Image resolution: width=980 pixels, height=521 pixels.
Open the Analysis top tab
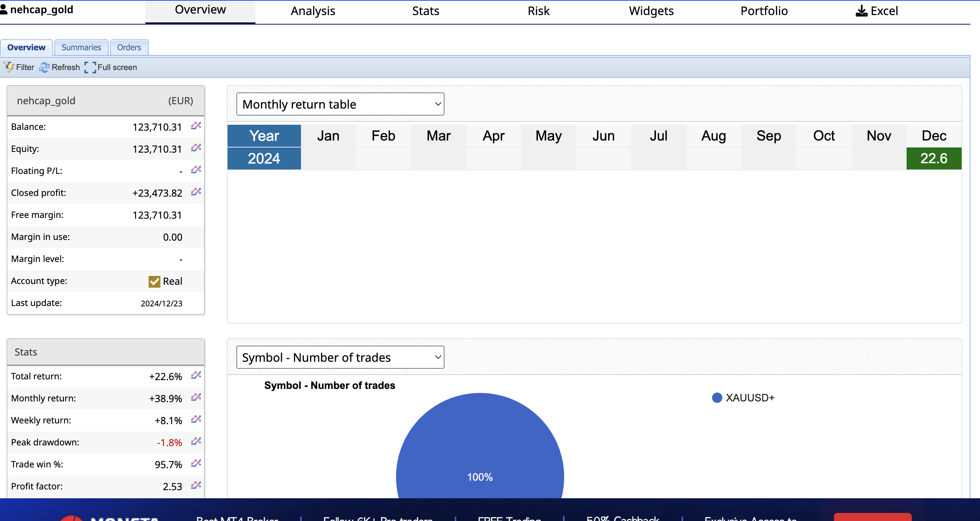(x=313, y=11)
